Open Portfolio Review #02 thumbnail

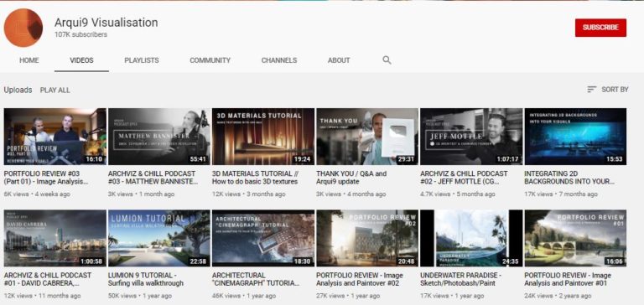click(x=367, y=239)
